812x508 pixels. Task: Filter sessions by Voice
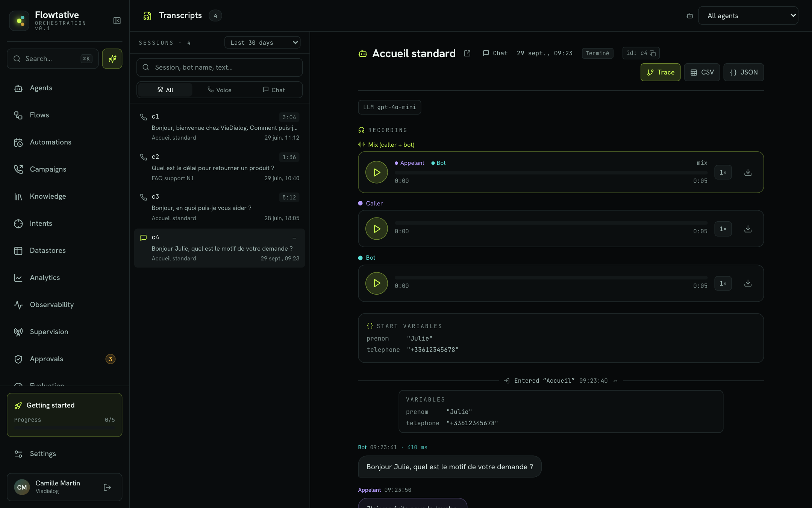(220, 90)
